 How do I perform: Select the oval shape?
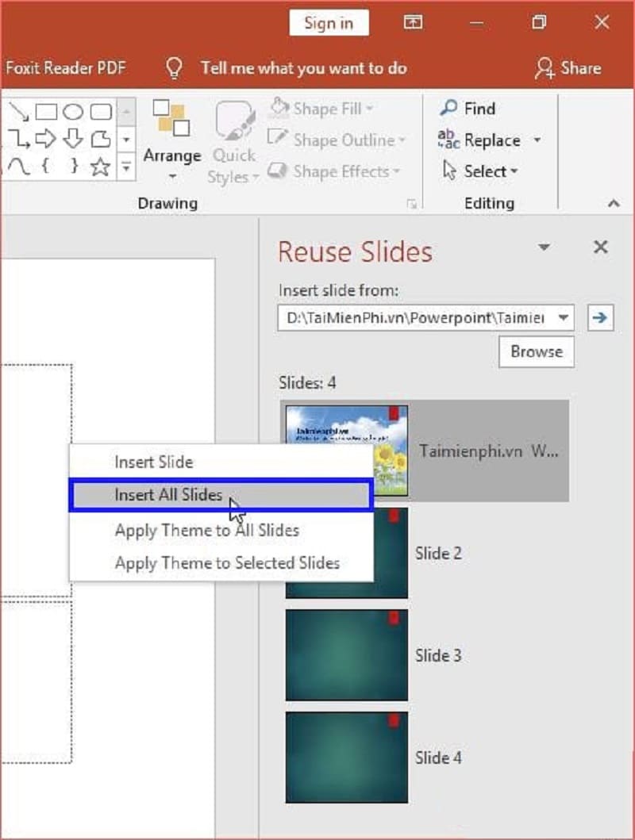tap(73, 111)
